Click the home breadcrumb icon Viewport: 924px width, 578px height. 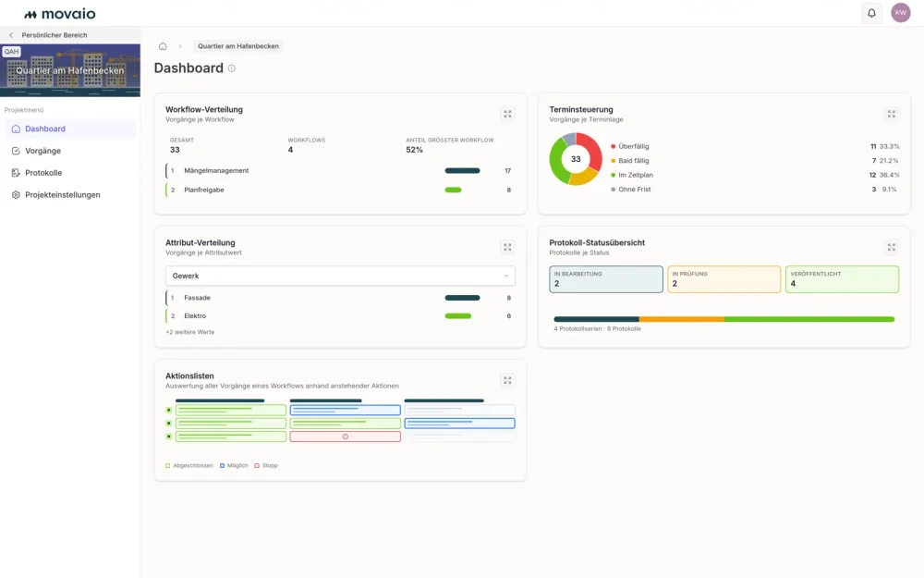click(x=163, y=46)
